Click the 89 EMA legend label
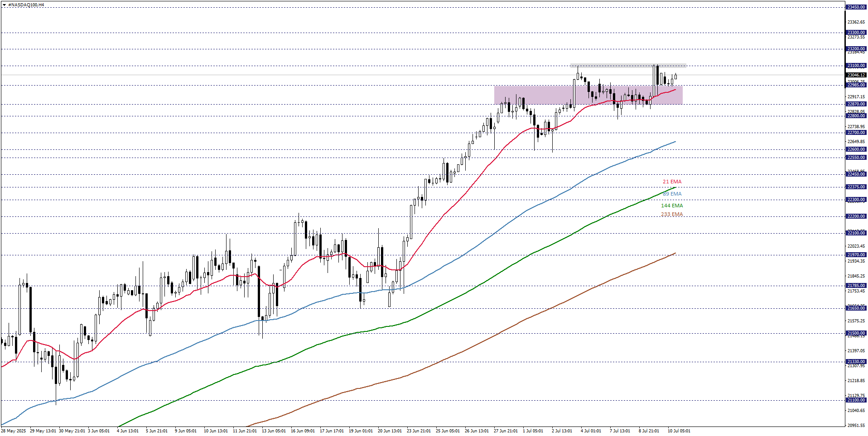Screen dimensions: 868x436 672,194
